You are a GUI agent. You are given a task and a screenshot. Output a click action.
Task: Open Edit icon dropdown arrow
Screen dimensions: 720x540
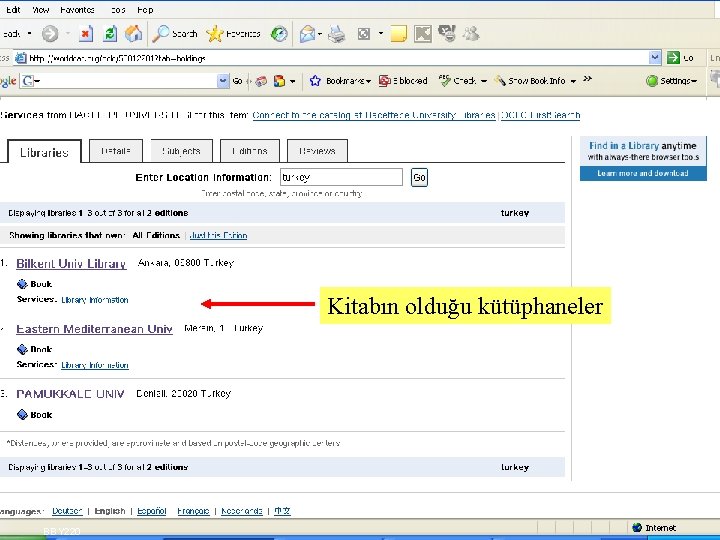pos(381,34)
